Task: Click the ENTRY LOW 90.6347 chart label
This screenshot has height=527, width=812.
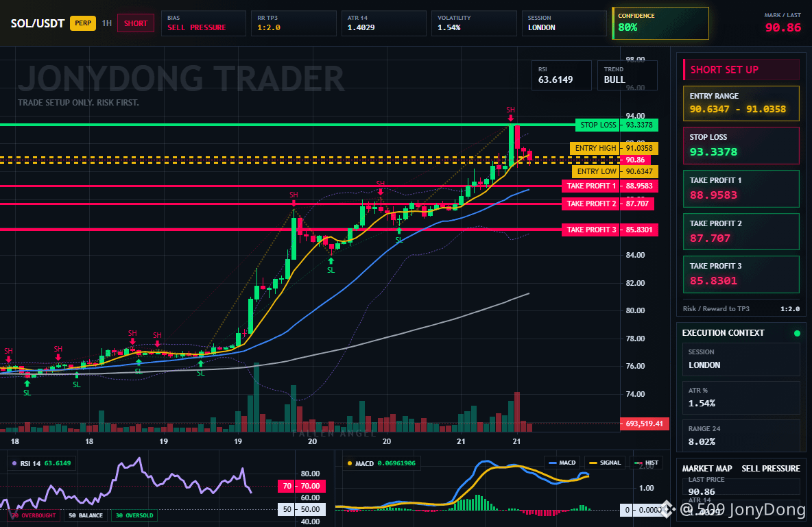Action: pos(615,171)
